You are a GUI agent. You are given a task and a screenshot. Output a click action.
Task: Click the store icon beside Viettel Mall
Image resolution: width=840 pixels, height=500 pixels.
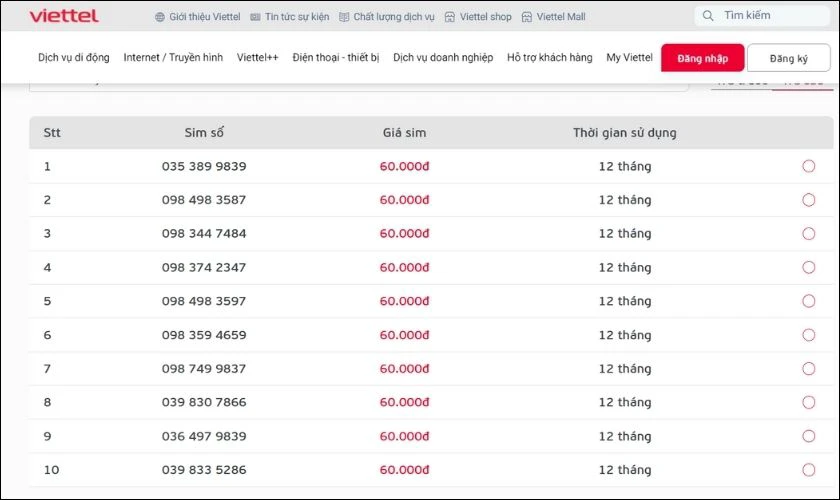(x=527, y=17)
